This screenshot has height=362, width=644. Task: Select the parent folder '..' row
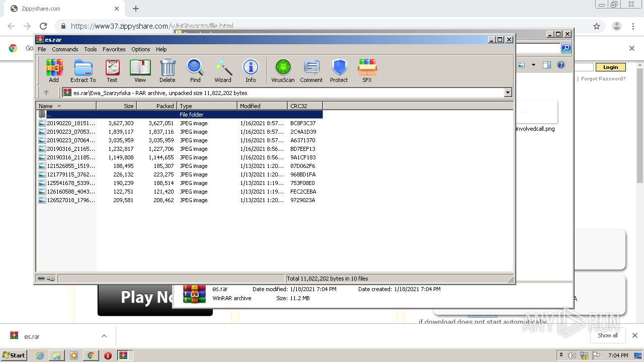180,115
